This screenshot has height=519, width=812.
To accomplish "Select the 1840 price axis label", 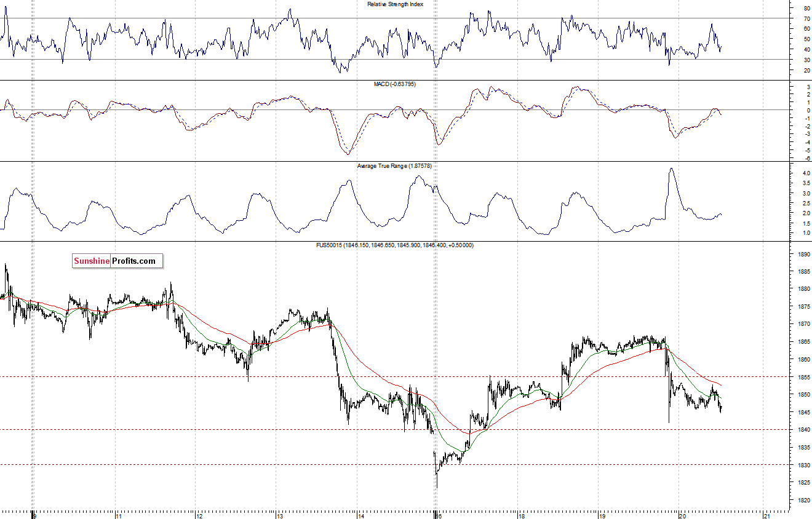I will [803, 430].
